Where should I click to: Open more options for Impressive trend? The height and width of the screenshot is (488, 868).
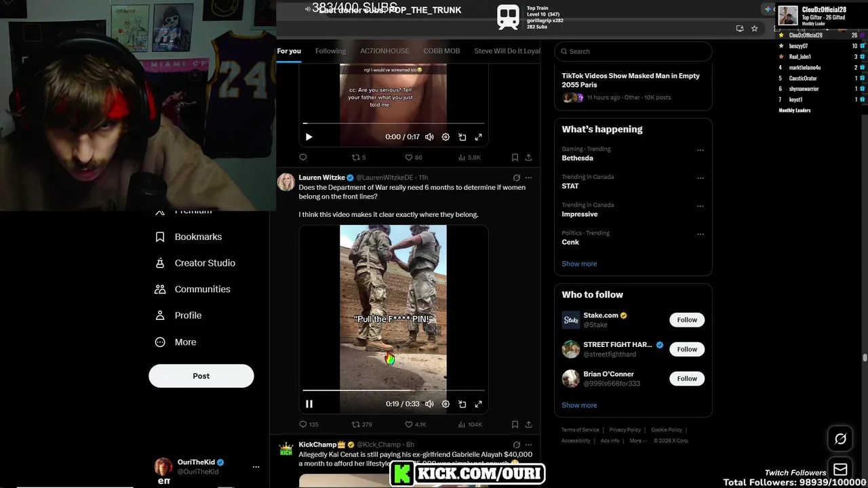point(701,206)
